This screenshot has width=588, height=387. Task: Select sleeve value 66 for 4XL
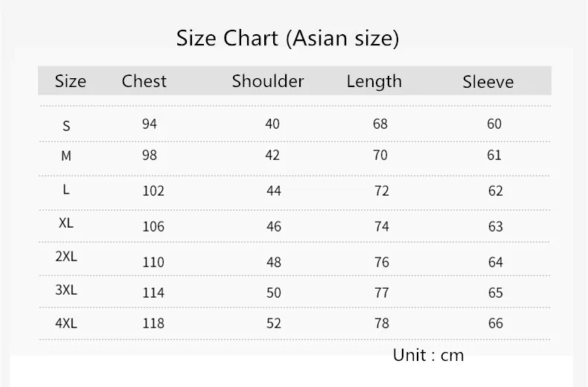(496, 323)
